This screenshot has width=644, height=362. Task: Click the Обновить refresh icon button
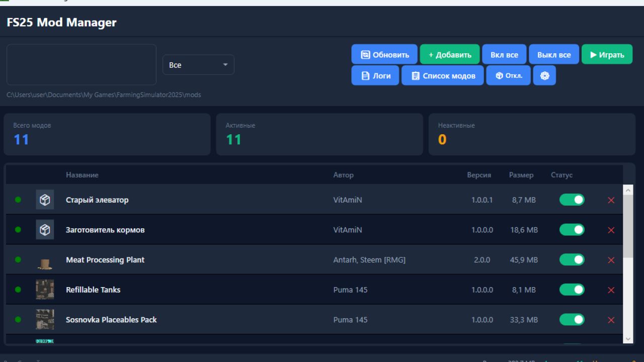coord(366,54)
